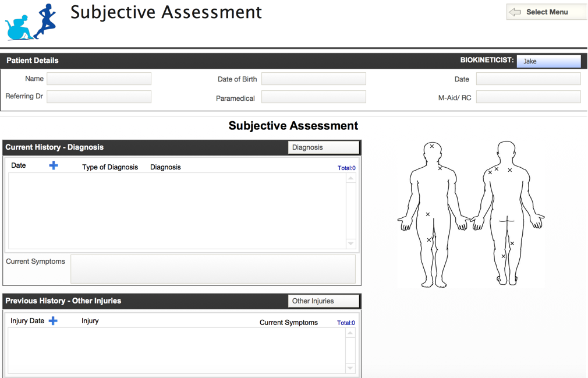Click the Date field in Patient Details
The image size is (588, 378).
pyautogui.click(x=528, y=79)
